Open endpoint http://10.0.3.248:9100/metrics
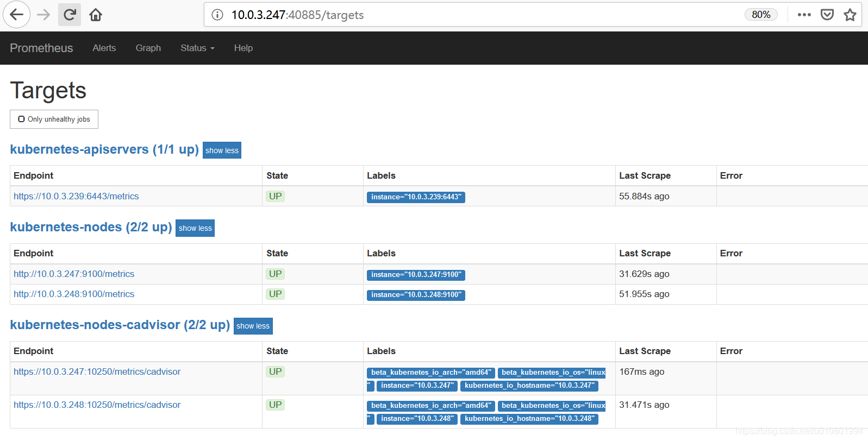Image resolution: width=868 pixels, height=441 pixels. pyautogui.click(x=74, y=294)
